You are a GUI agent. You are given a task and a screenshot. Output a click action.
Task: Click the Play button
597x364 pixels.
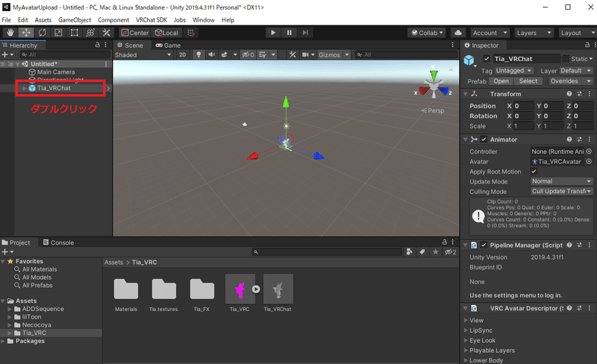[272, 33]
